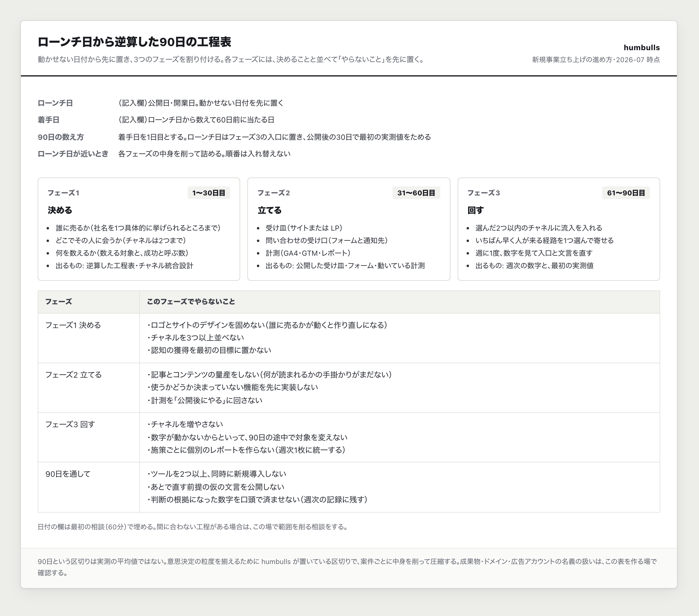Click the entry （記入欄）ローンチ日から数えて60日前に当たる日
This screenshot has height=616, width=699.
pos(196,120)
